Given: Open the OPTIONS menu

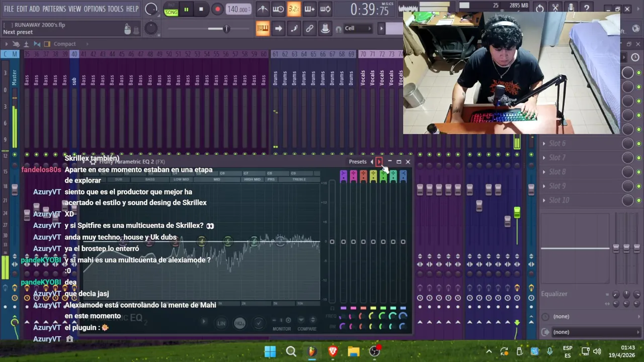Looking at the screenshot, I should click(94, 9).
